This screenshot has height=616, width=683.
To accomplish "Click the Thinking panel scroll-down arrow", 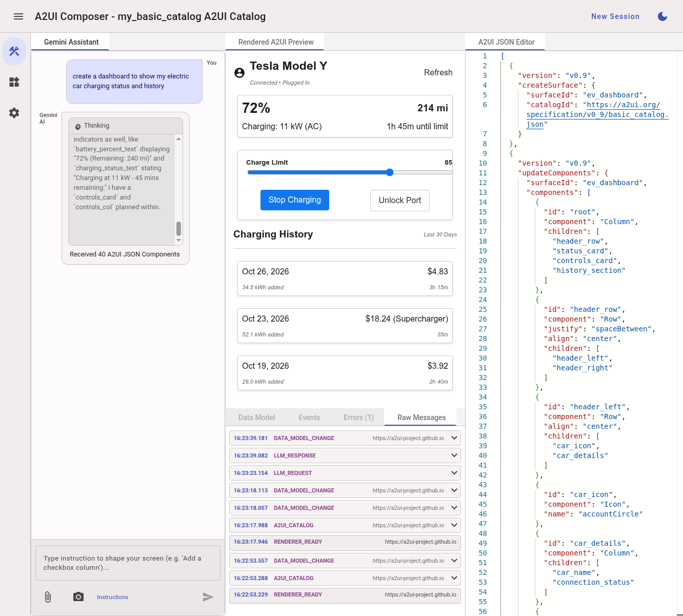I will point(178,240).
